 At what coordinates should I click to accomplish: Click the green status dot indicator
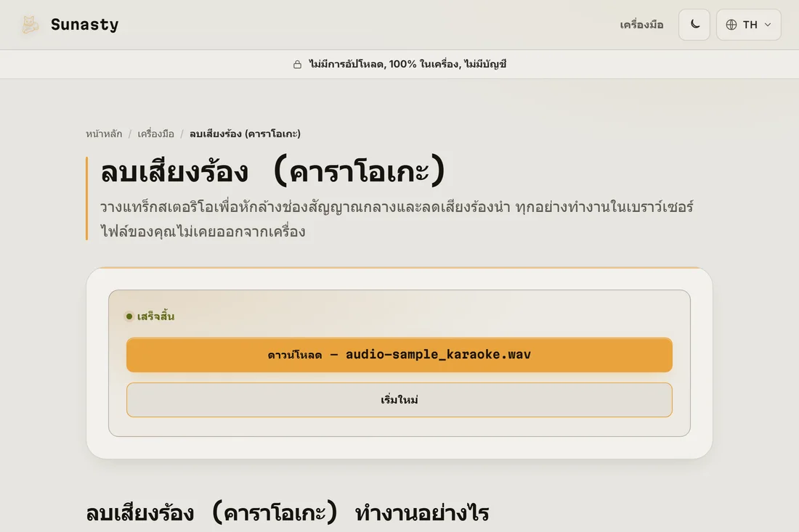pos(129,316)
